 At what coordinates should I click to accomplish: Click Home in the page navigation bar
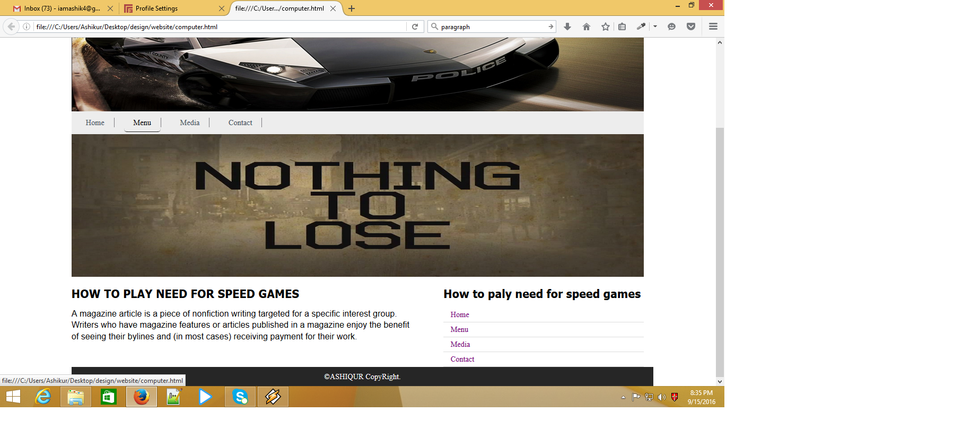[95, 122]
